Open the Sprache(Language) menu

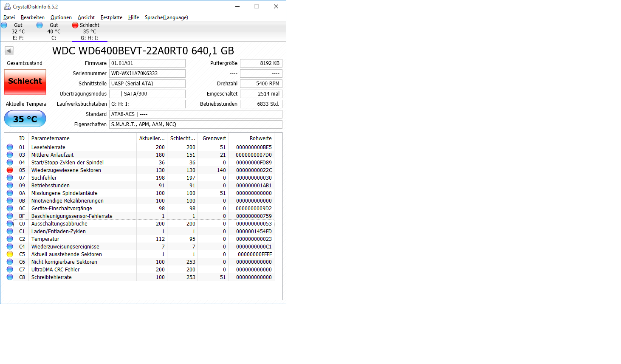(167, 17)
